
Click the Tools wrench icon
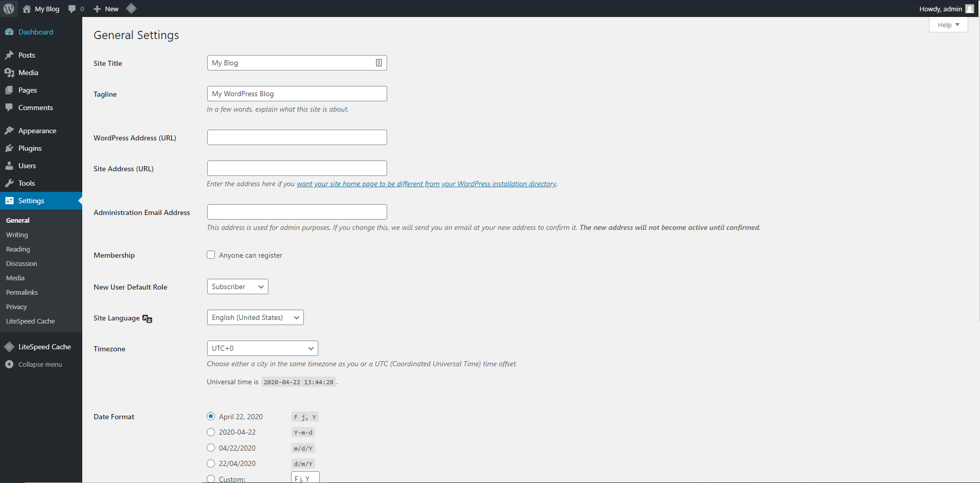click(x=9, y=183)
